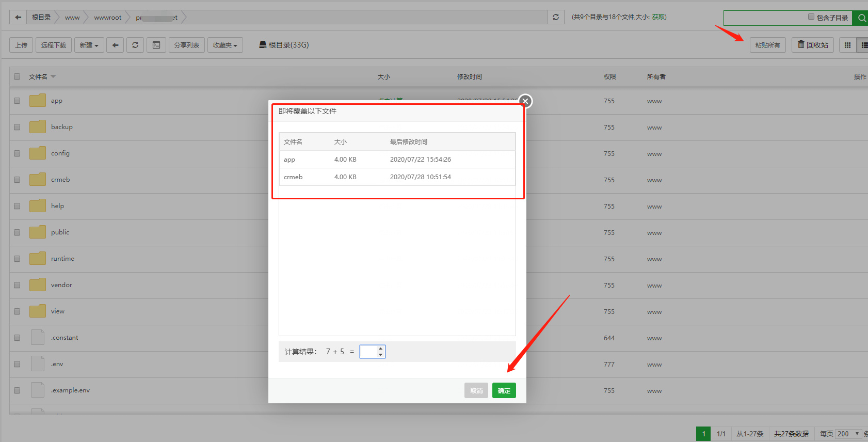Click 644 permission of .constant
Screen dimensions: 868x442
click(609, 338)
